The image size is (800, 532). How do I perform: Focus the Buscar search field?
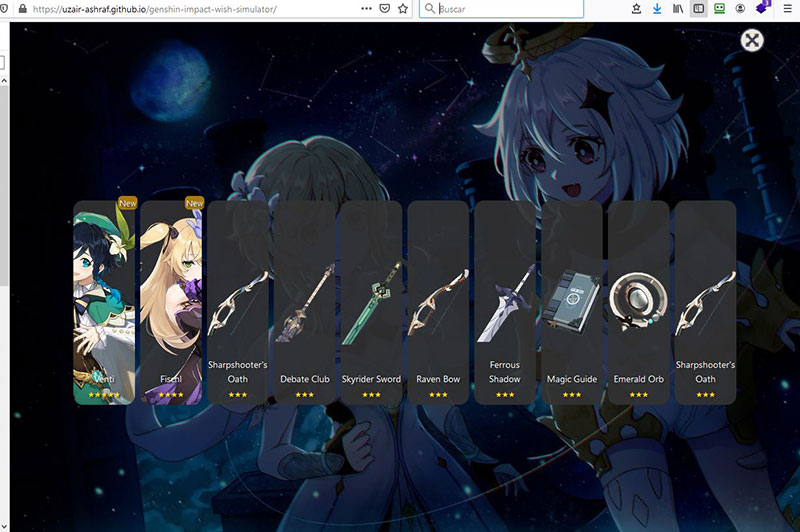coord(502,9)
